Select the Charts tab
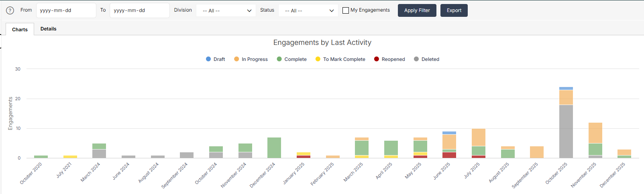644x194 pixels. click(20, 29)
